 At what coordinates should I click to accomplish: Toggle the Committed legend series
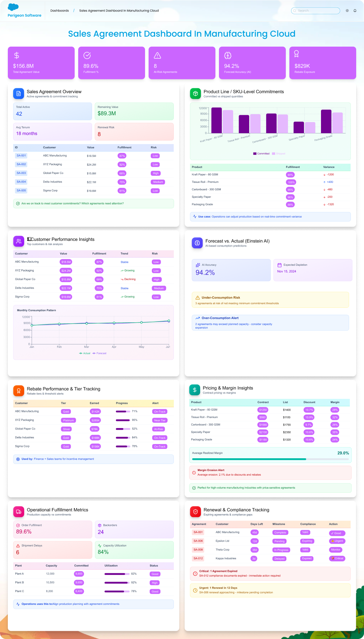261,154
